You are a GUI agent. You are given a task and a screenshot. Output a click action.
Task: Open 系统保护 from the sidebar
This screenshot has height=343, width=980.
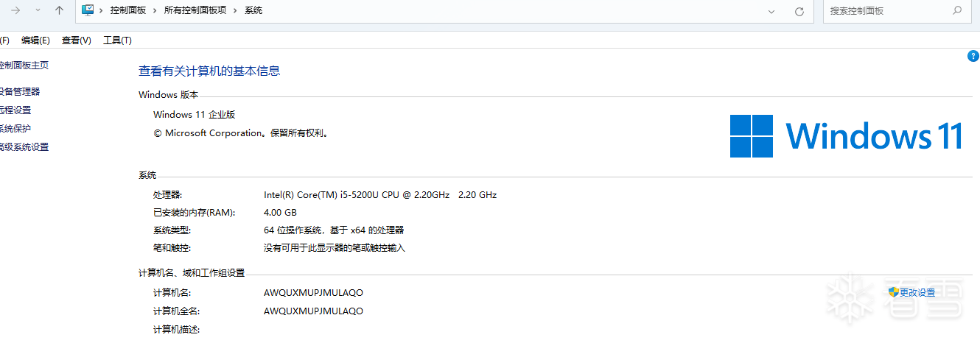click(x=15, y=128)
